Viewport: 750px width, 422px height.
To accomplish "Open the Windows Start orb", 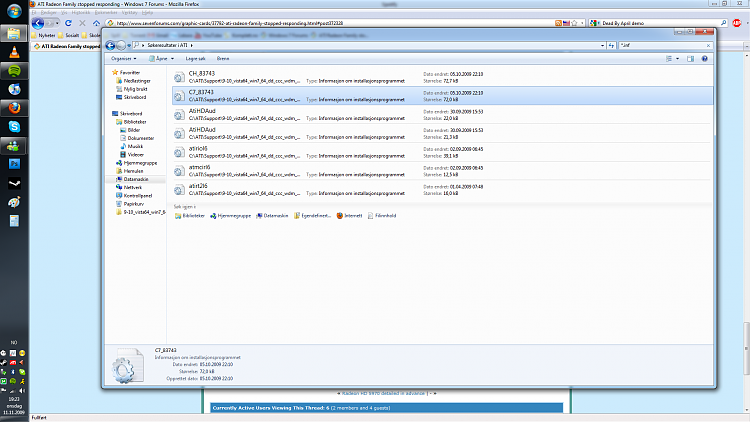I will point(14,11).
